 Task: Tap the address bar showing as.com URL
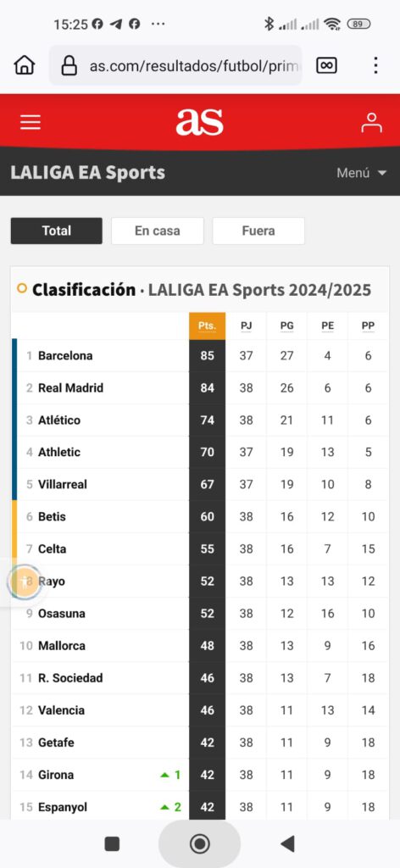[176, 65]
